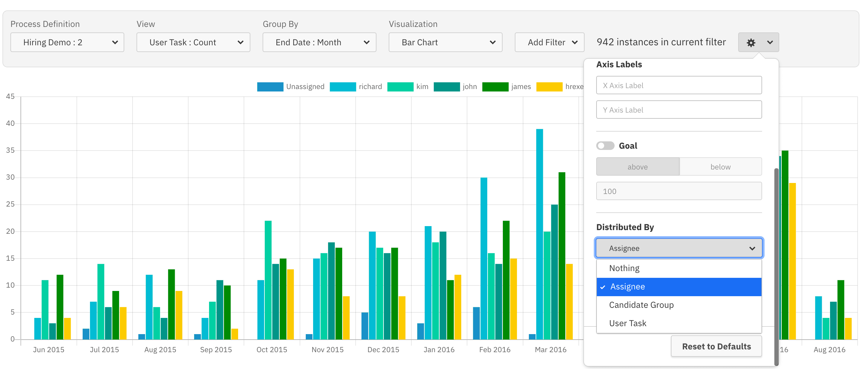
Task: Toggle the Unassigned legend color swatch
Action: [270, 87]
